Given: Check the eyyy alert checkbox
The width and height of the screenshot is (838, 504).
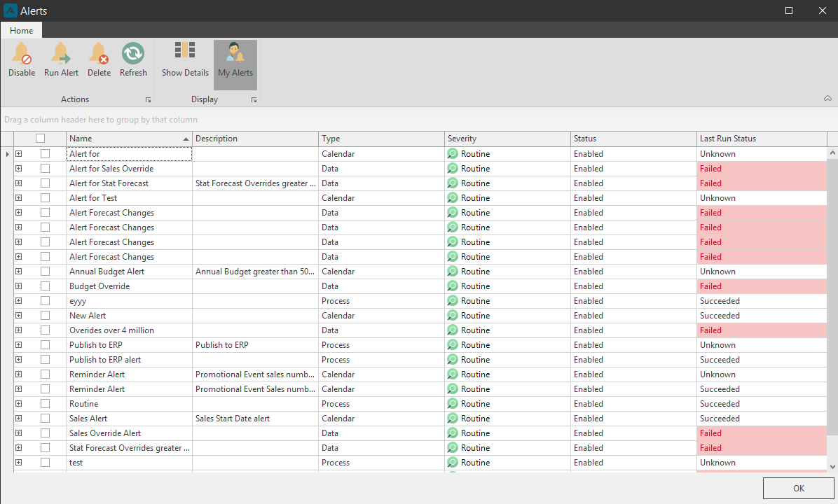Looking at the screenshot, I should 45,300.
